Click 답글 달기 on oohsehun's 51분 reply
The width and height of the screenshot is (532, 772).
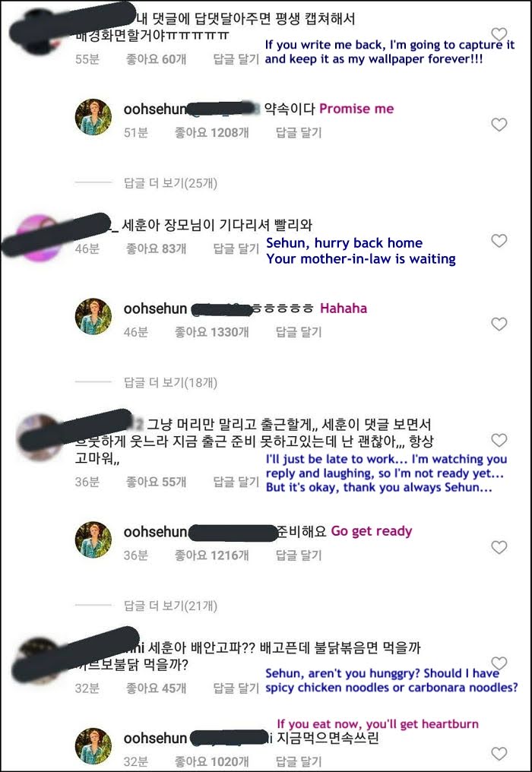tap(299, 132)
